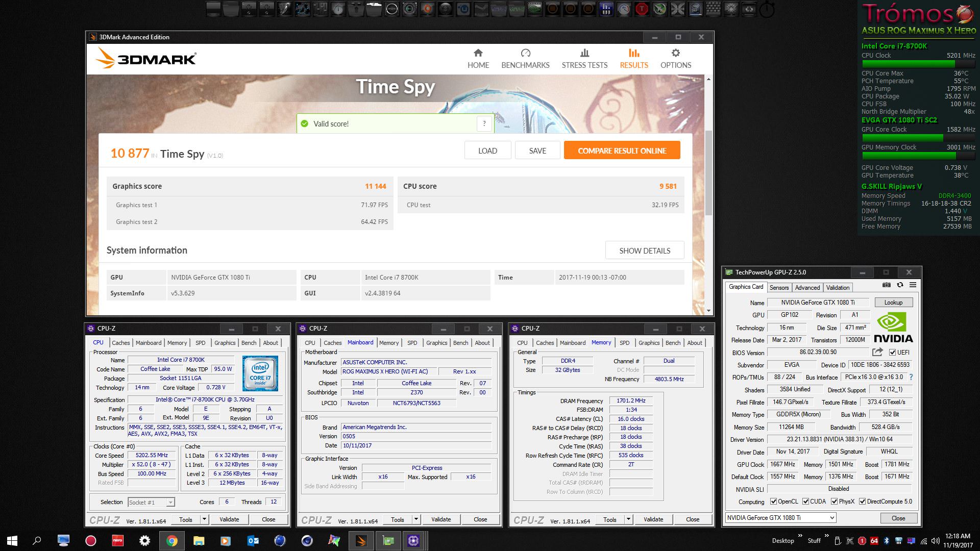This screenshot has height=551, width=980.
Task: Switch to 3DMark taskbar icon
Action: [x=361, y=541]
